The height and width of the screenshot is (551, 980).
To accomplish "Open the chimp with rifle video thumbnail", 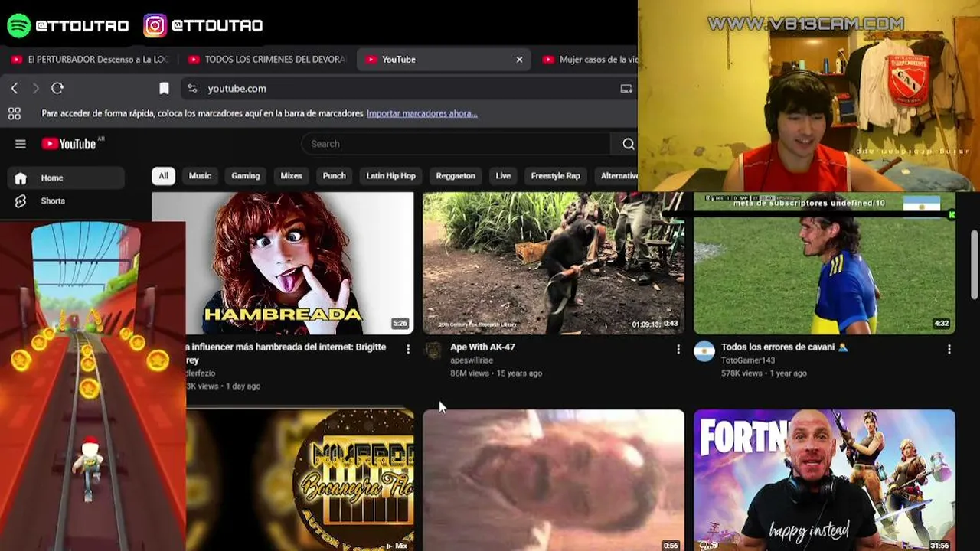I will point(554,263).
